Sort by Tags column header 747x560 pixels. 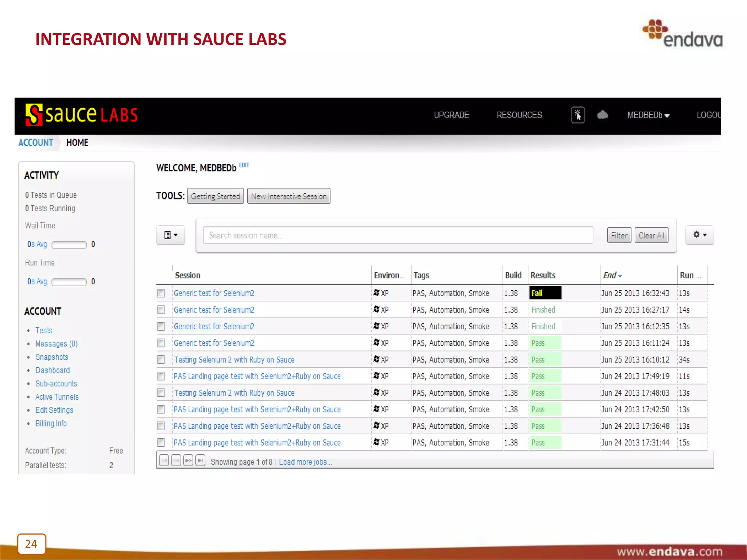pos(421,276)
